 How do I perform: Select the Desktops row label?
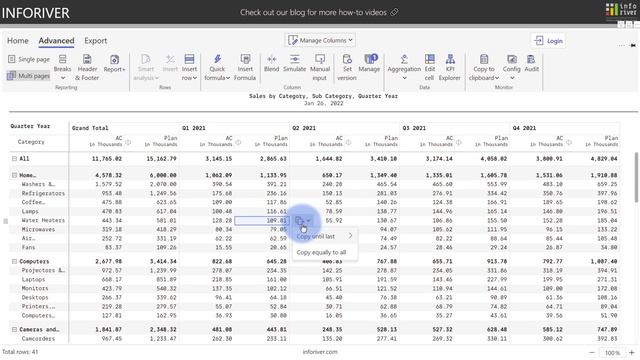tap(35, 298)
